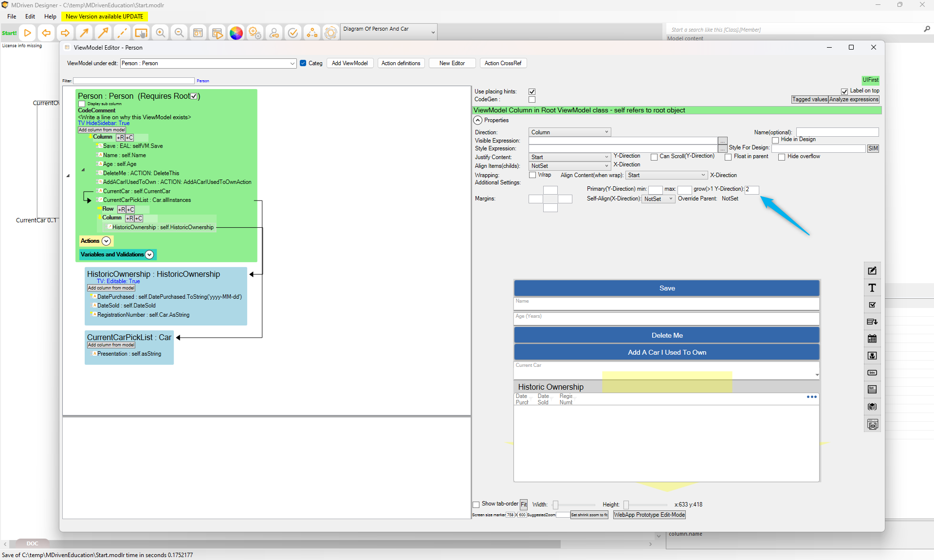Click the zoom out magnifier icon
Screen dimensions: 934x560
tap(179, 33)
